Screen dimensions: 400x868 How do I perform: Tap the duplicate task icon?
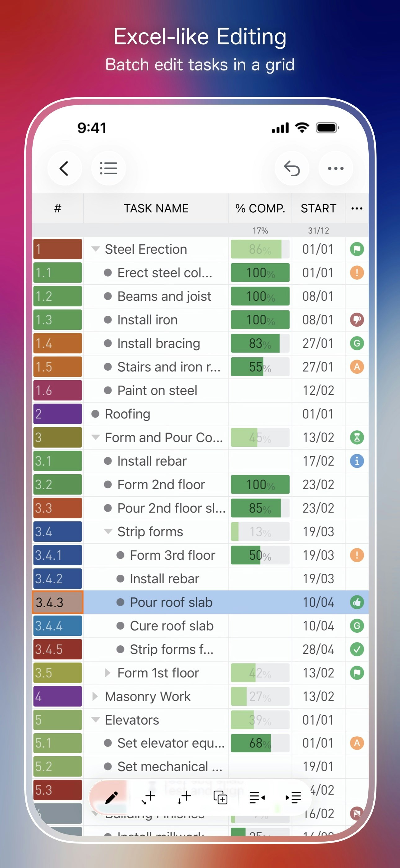click(x=220, y=797)
